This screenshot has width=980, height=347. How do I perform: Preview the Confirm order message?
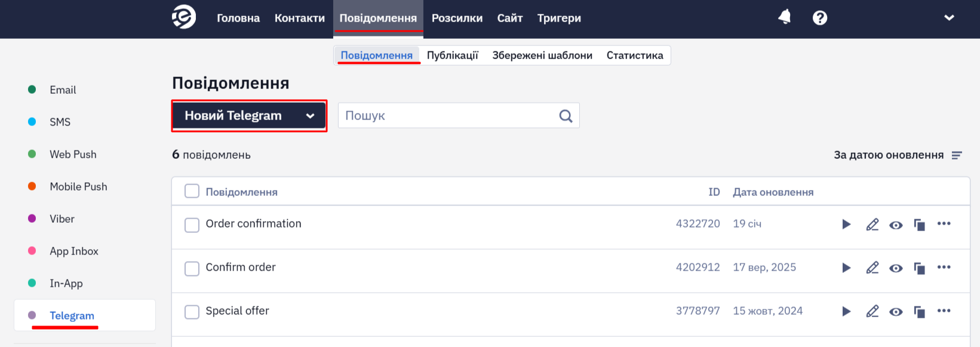pyautogui.click(x=896, y=268)
